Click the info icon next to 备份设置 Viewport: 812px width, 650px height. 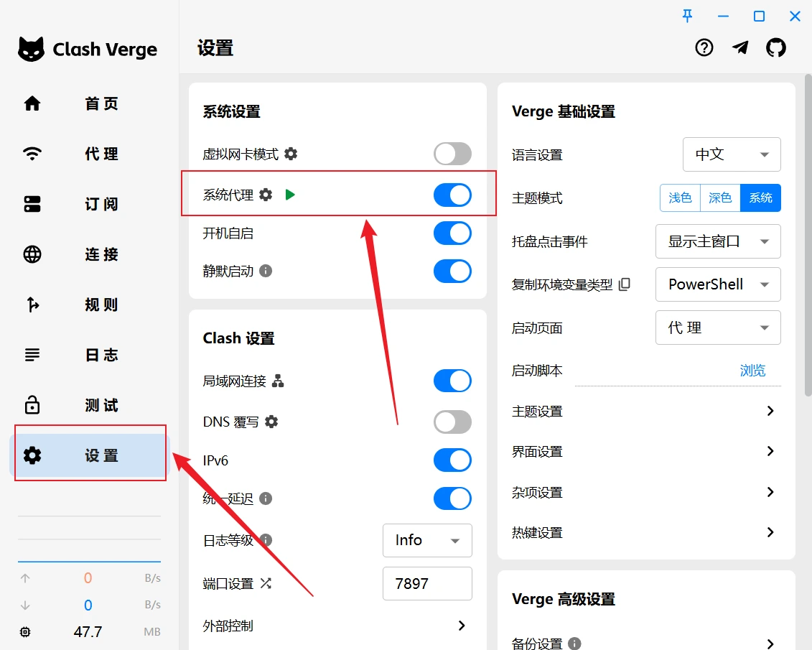(574, 644)
